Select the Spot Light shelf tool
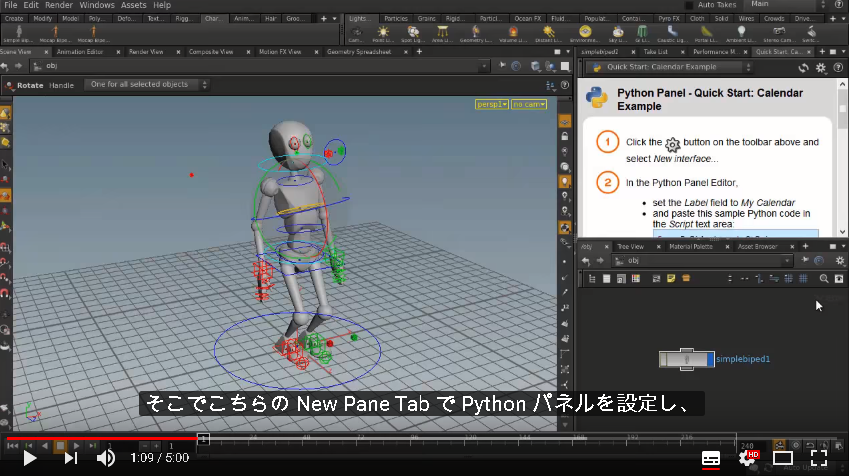 413,34
